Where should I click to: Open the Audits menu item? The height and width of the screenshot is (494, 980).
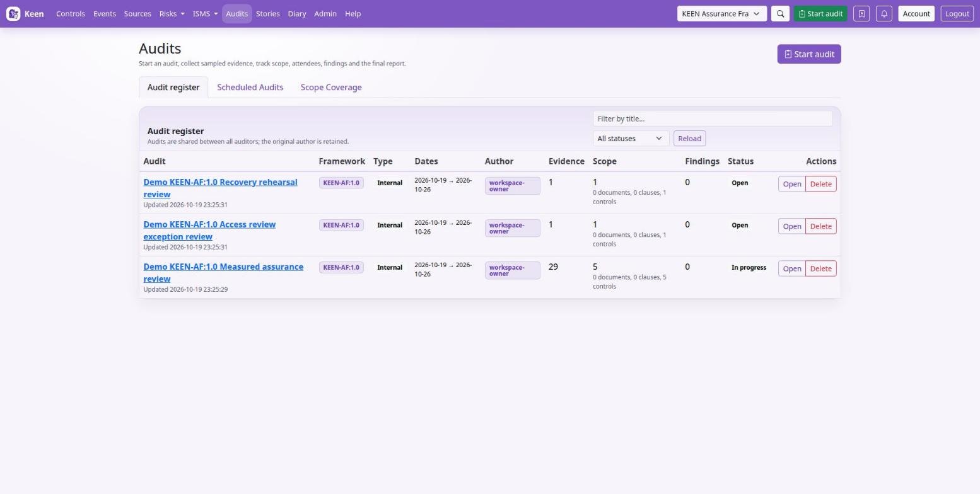(x=236, y=14)
